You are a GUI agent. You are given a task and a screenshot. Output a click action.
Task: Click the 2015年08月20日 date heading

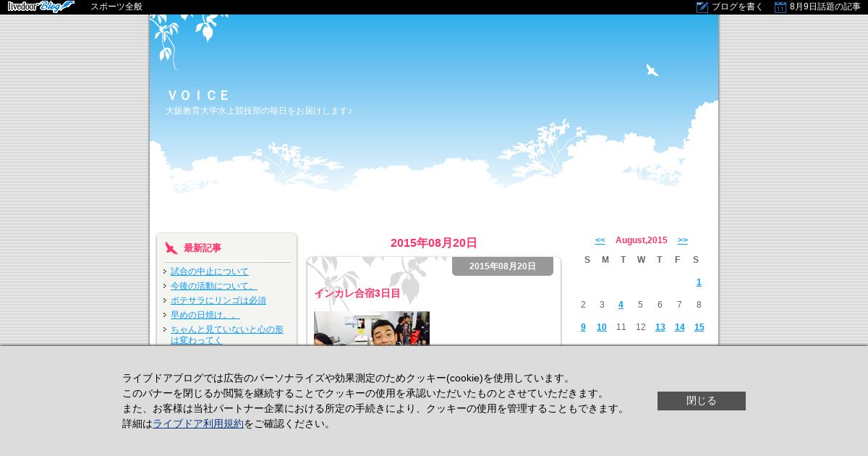tap(434, 243)
